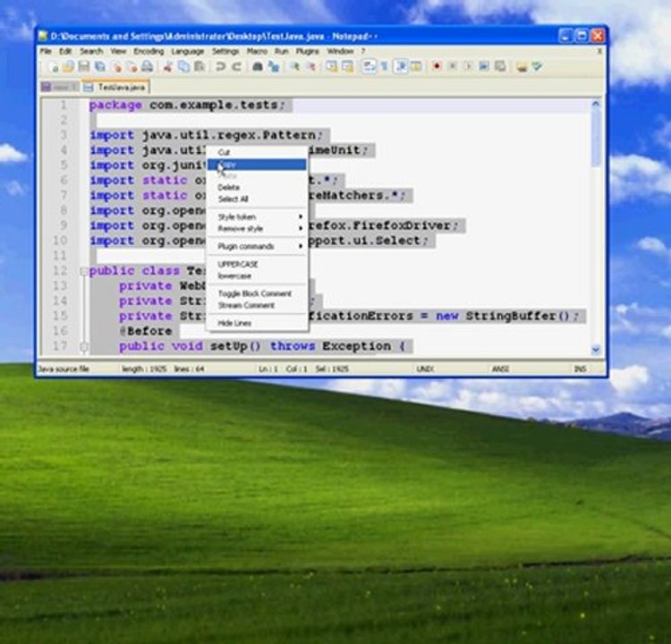
Task: Open the Settings menu
Action: (225, 51)
